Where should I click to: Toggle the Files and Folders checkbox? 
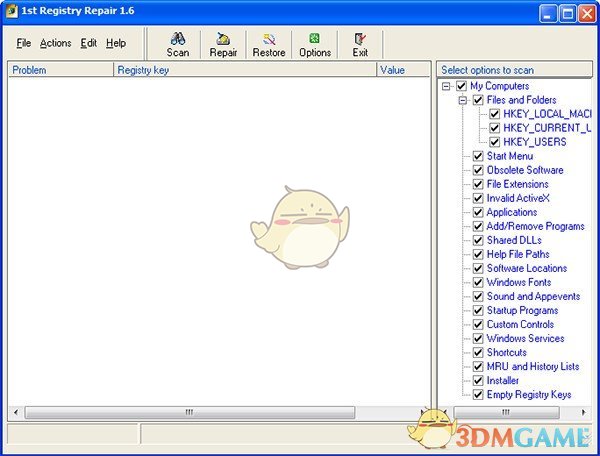pyautogui.click(x=478, y=100)
